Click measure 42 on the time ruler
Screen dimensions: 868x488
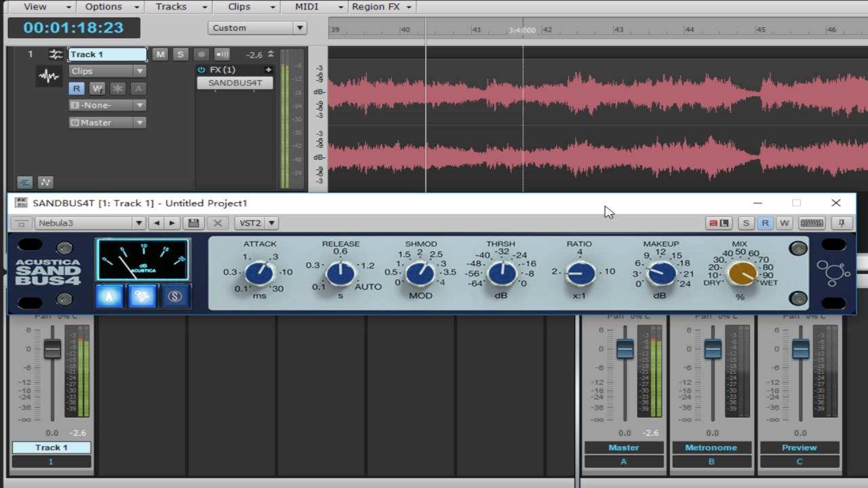click(x=547, y=30)
